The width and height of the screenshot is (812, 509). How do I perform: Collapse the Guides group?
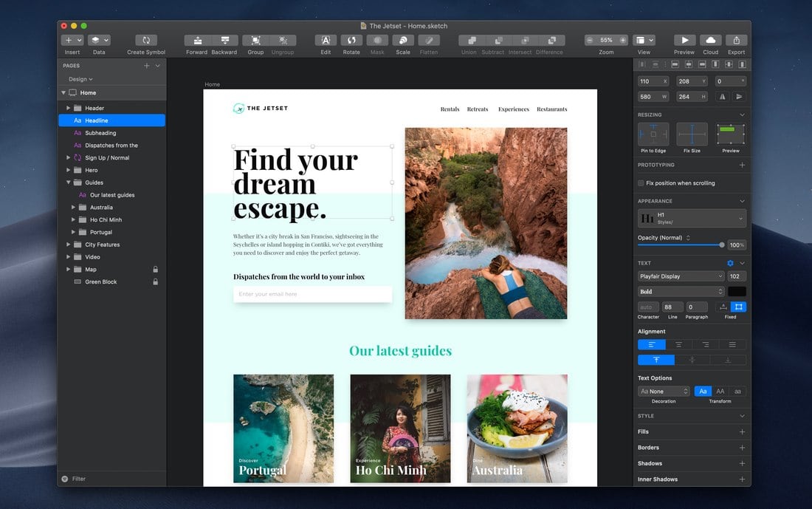(x=68, y=182)
